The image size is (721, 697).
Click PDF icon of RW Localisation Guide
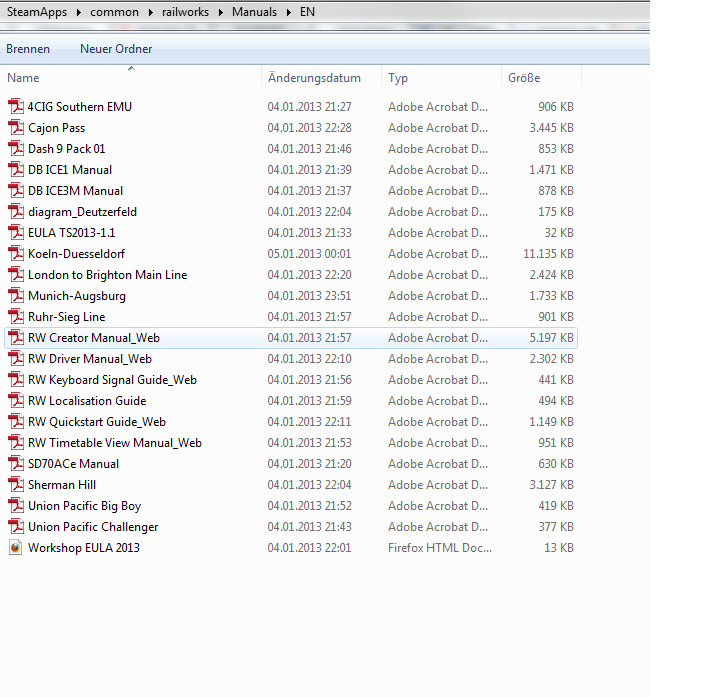tap(16, 401)
